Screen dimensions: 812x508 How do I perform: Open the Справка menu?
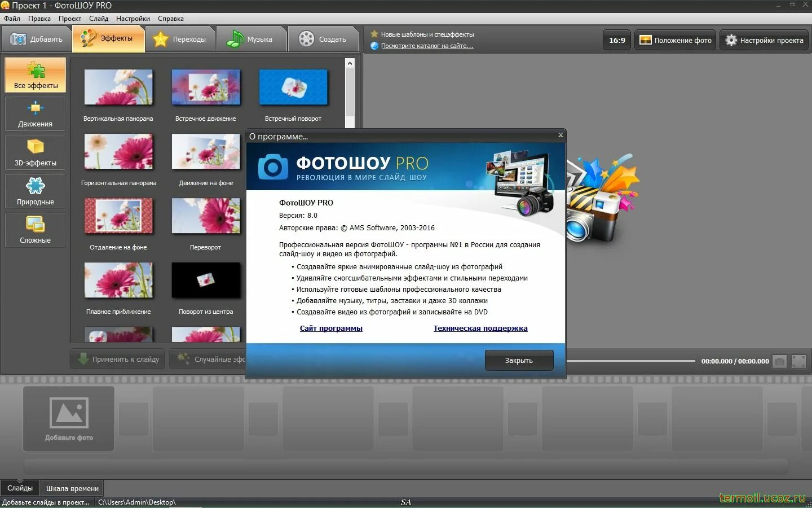(171, 19)
